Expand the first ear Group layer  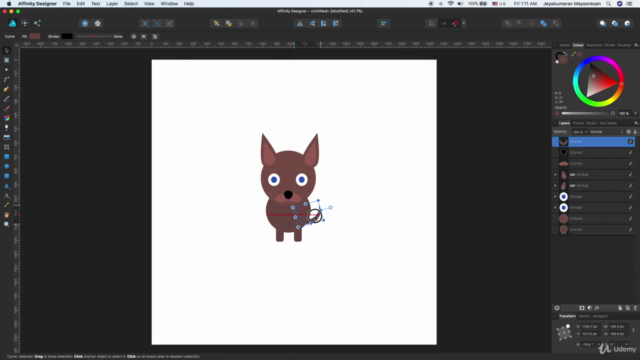[x=555, y=175]
